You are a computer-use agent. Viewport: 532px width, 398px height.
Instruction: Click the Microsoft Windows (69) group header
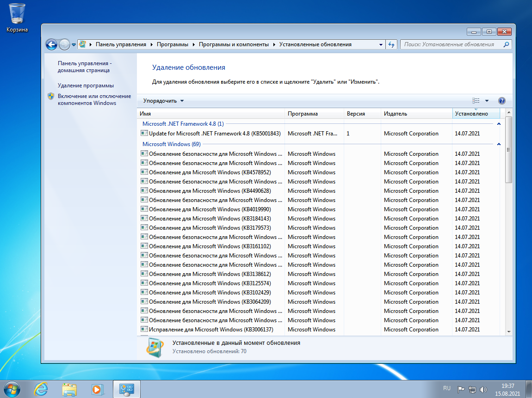coord(171,144)
